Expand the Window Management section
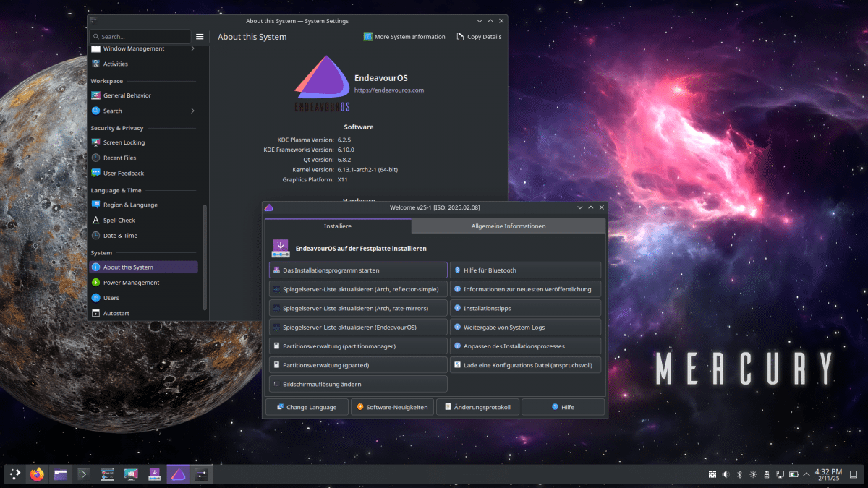The height and width of the screenshot is (488, 868). tap(142, 48)
